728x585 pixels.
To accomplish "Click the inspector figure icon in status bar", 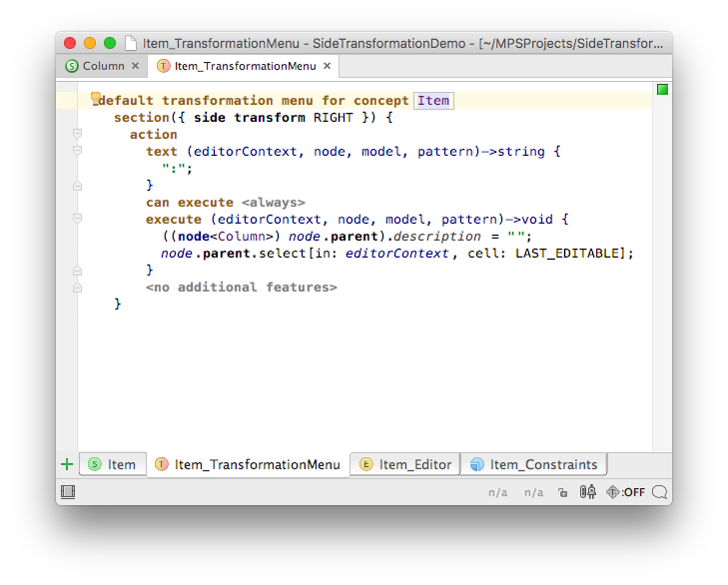I will (588, 492).
